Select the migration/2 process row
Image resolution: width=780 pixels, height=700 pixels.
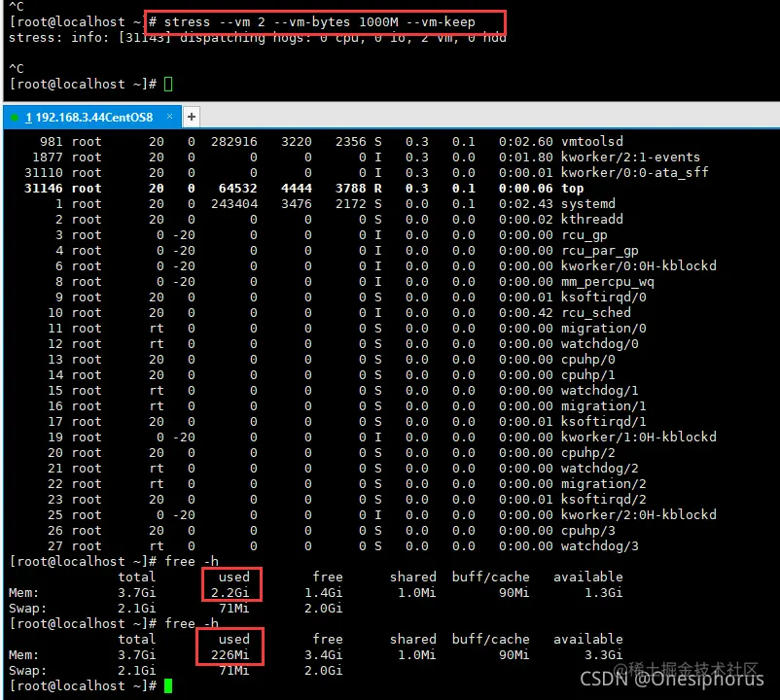coord(347,484)
